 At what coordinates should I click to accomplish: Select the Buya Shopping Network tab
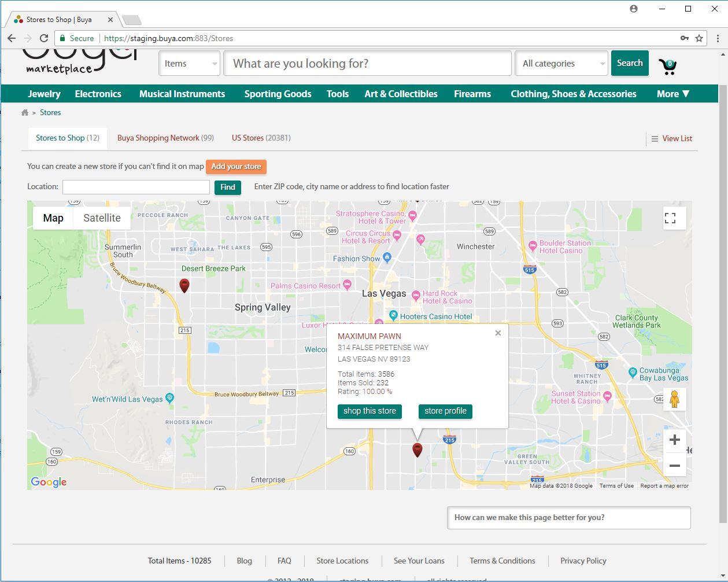[165, 138]
